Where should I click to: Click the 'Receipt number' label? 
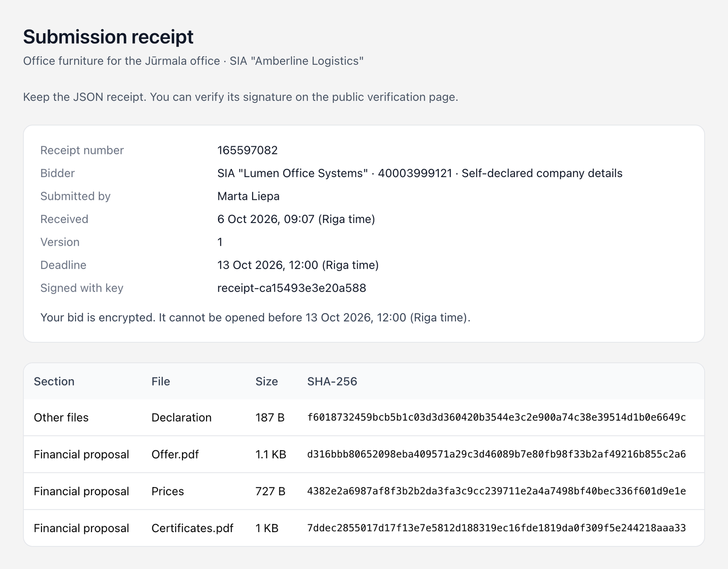tap(82, 150)
